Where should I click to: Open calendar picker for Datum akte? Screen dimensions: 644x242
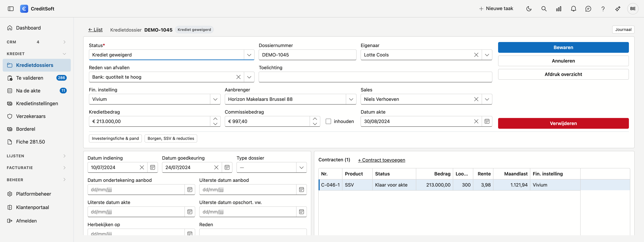tap(487, 122)
